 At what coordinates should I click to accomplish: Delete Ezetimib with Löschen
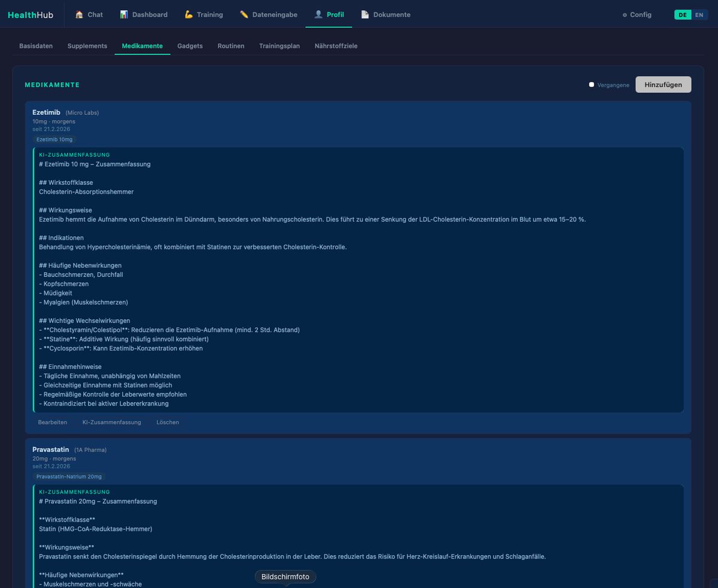pos(168,422)
